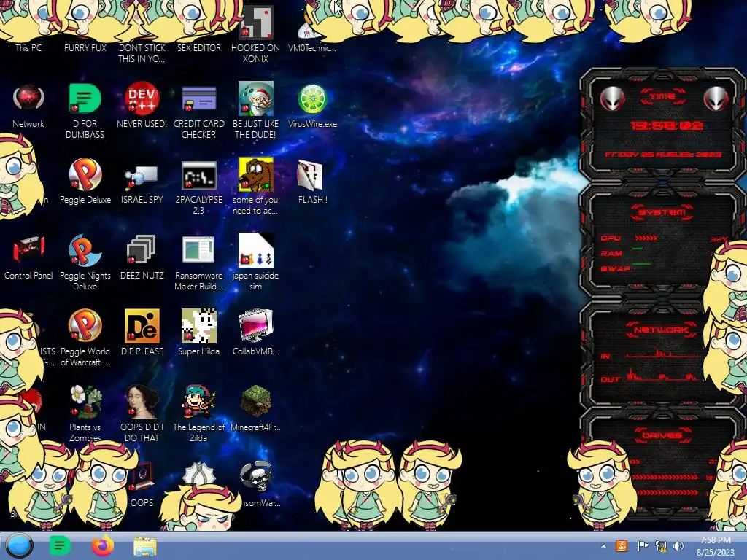Launch the CollabVMB monitor icon
This screenshot has width=747, height=560.
256,326
